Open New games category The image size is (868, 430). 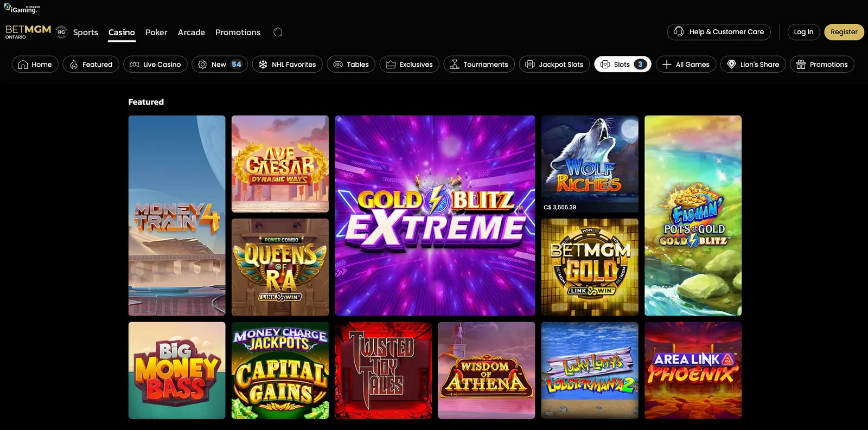(220, 65)
